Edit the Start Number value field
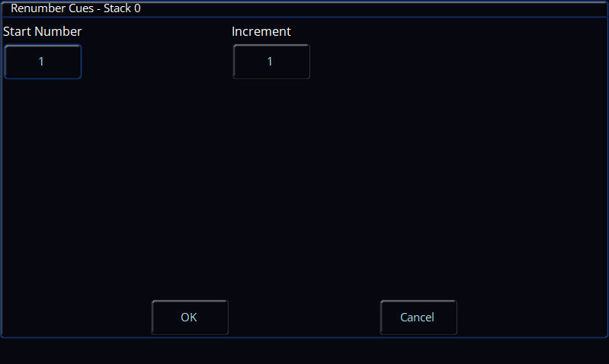 pos(43,62)
